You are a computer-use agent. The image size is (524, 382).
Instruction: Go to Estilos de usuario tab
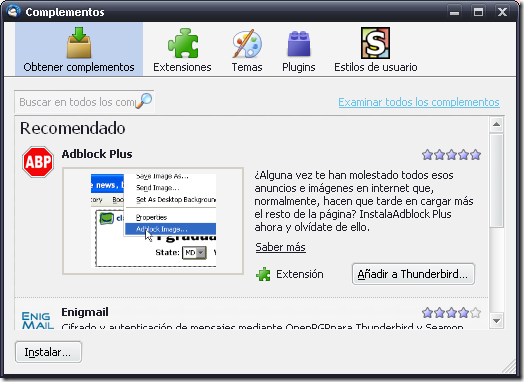(x=376, y=49)
